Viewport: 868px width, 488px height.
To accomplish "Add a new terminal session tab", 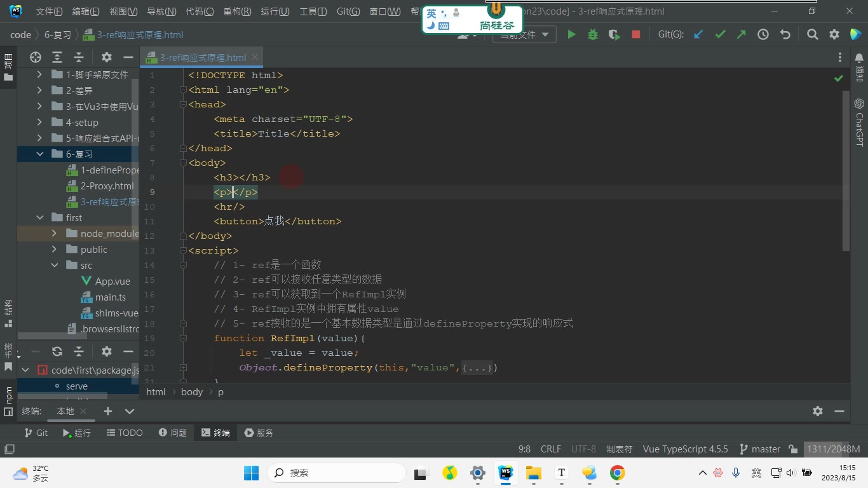I will pos(108,411).
